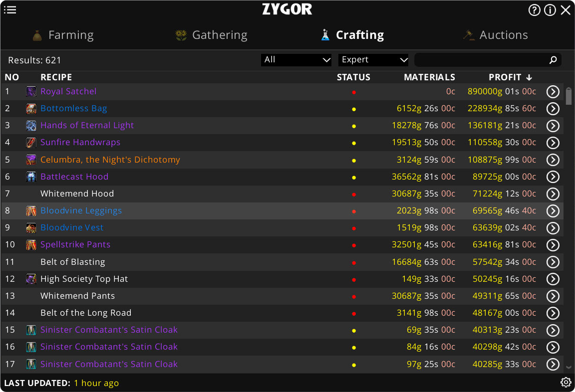
Task: Select the Royal Satchel recipe name
Action: [68, 91]
